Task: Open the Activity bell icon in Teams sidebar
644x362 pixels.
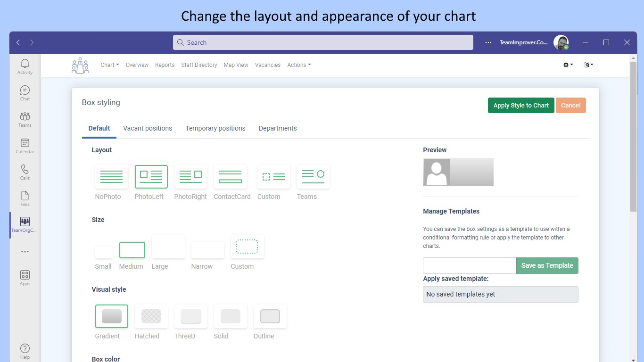Action: (x=25, y=66)
